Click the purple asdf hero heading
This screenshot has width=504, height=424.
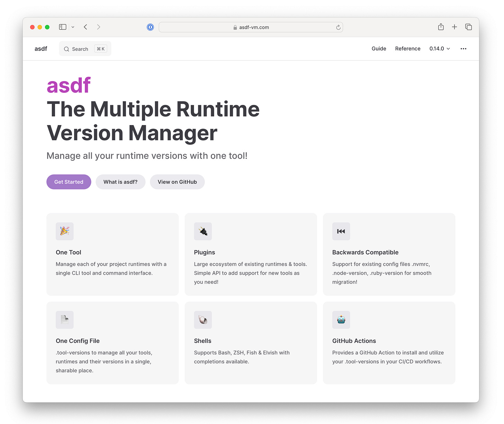[x=69, y=85]
